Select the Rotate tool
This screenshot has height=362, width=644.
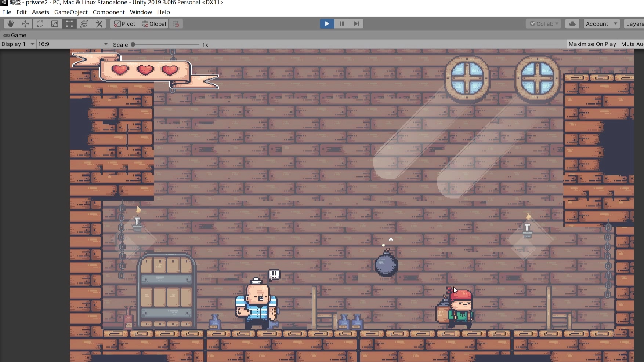40,23
